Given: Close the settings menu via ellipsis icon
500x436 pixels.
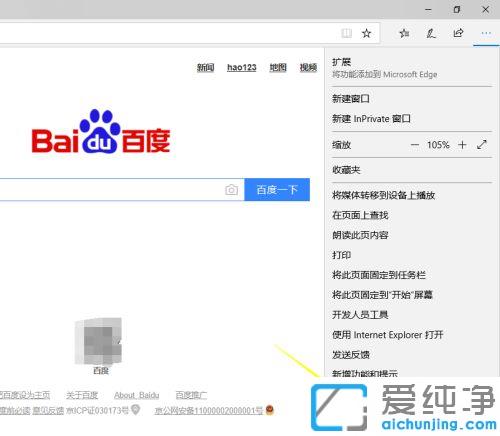Looking at the screenshot, I should point(486,33).
